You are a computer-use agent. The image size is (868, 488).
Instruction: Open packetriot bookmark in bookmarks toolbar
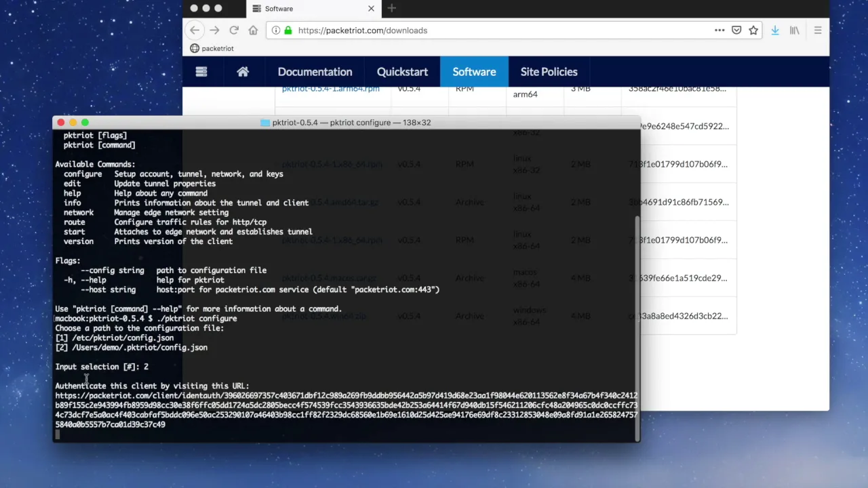212,48
